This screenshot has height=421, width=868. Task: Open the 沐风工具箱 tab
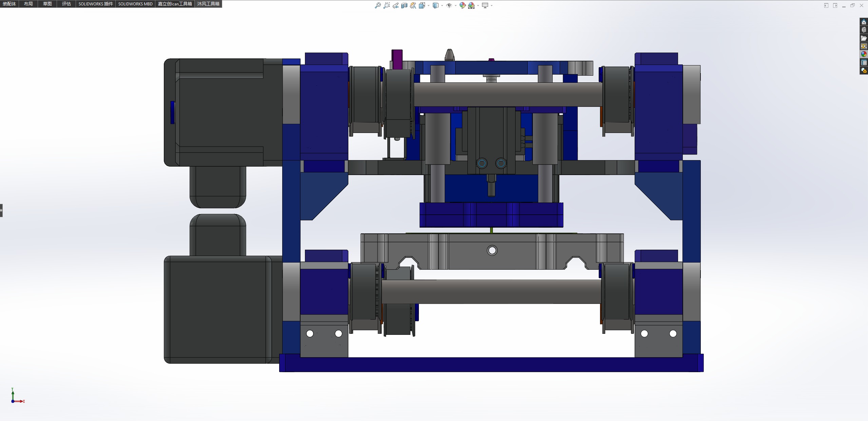tap(208, 4)
